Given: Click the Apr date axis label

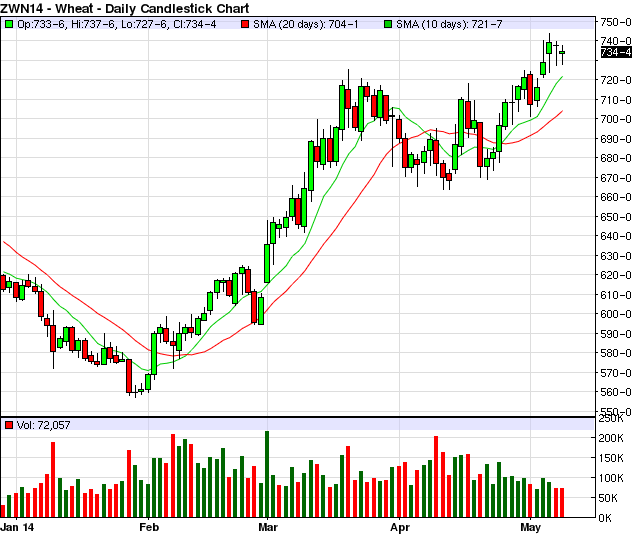Looking at the screenshot, I should 400,527.
